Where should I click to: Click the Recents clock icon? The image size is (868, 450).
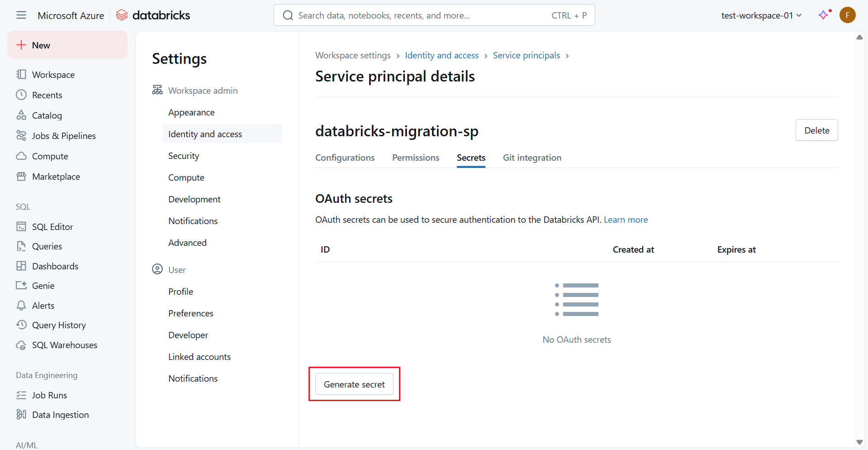(21, 95)
